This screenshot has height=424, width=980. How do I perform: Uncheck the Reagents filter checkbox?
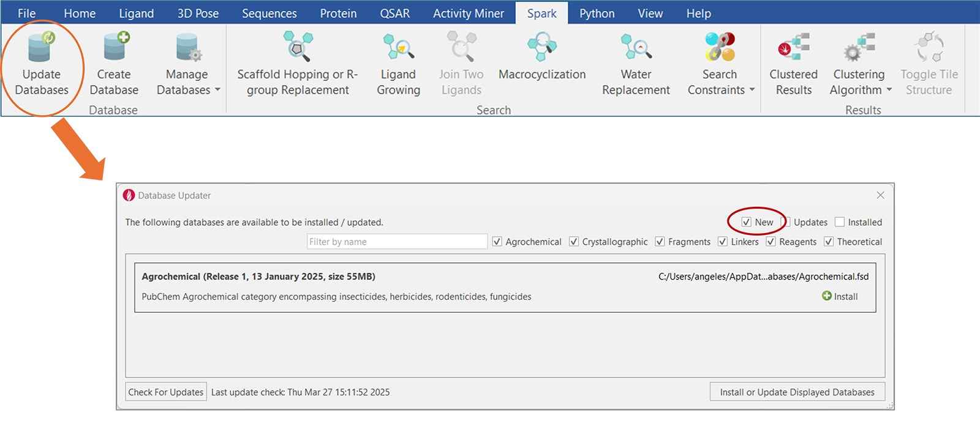771,242
